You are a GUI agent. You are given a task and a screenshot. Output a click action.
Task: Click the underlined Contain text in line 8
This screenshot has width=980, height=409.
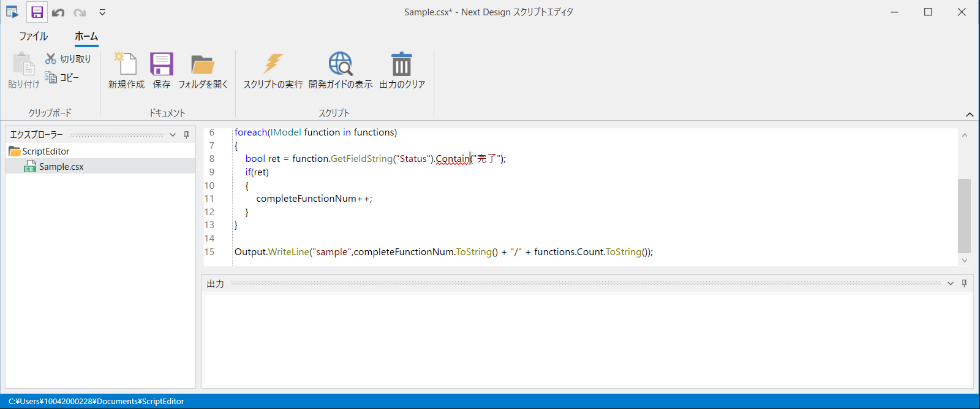453,159
